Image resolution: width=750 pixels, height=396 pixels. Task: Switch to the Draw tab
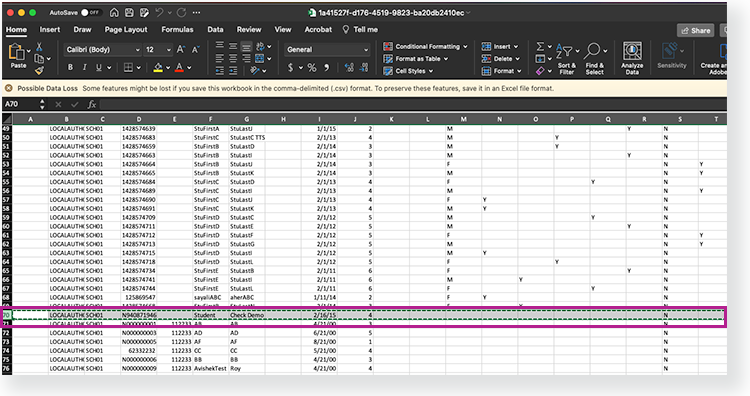[x=82, y=29]
